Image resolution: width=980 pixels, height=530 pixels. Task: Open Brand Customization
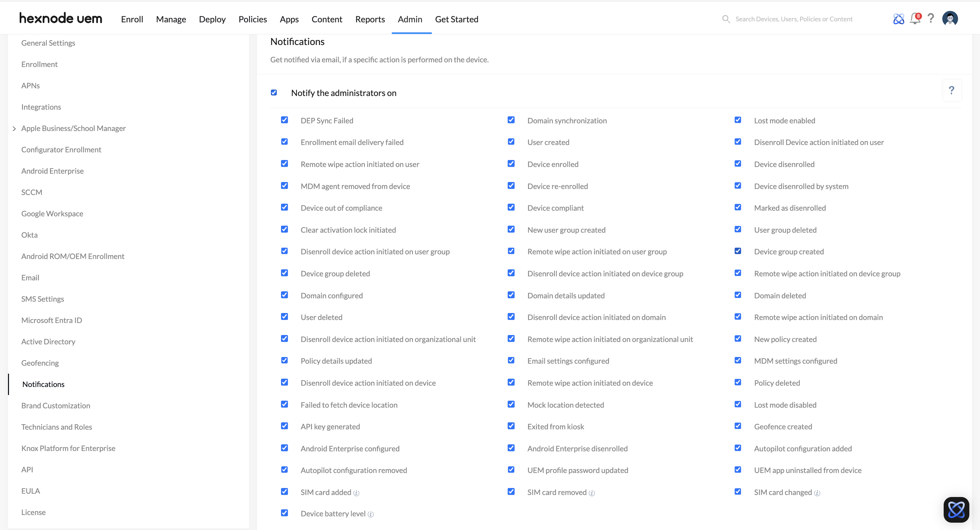tap(56, 405)
